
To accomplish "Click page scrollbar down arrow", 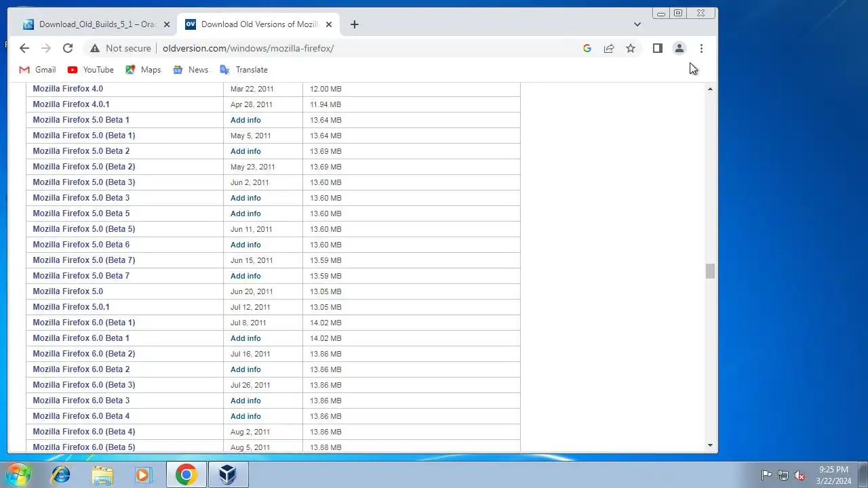I will click(710, 445).
